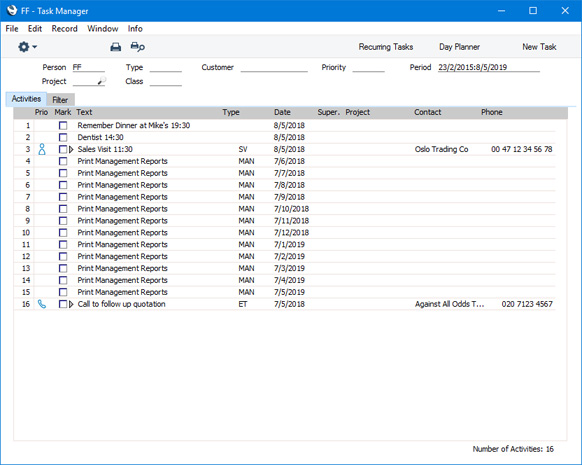Image resolution: width=582 pixels, height=465 pixels.
Task: Click the Period date range field
Action: point(488,67)
